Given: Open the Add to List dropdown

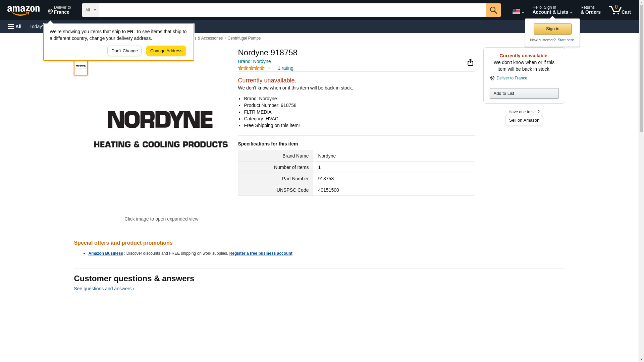Looking at the screenshot, I should tap(524, 94).
